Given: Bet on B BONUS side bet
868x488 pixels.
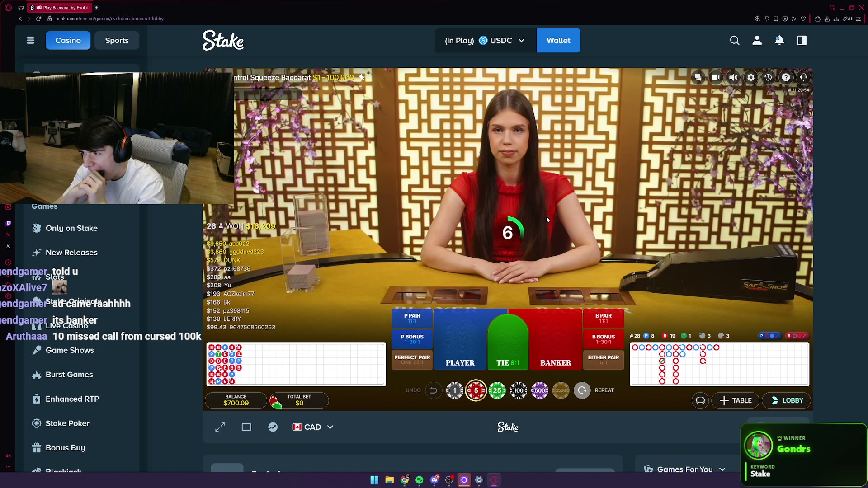Looking at the screenshot, I should point(604,339).
